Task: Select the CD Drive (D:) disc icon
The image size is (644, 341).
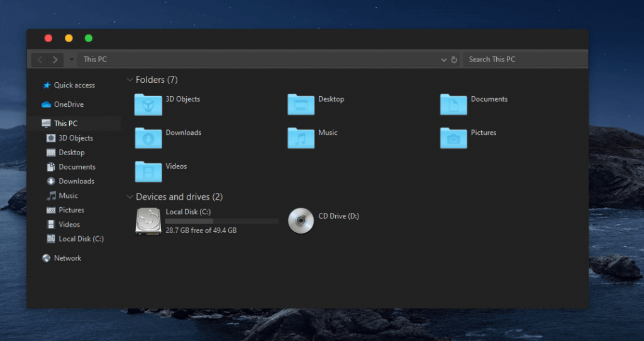Action: coord(301,220)
